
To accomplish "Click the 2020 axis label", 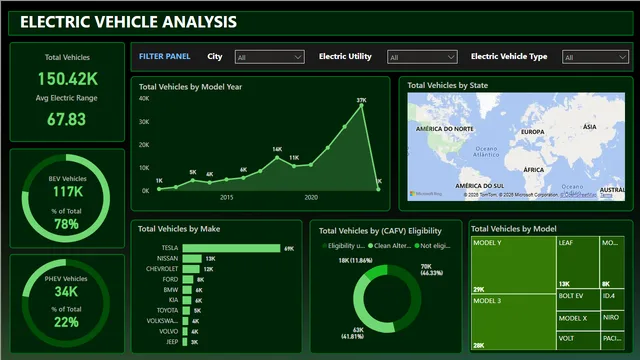I will (x=311, y=198).
